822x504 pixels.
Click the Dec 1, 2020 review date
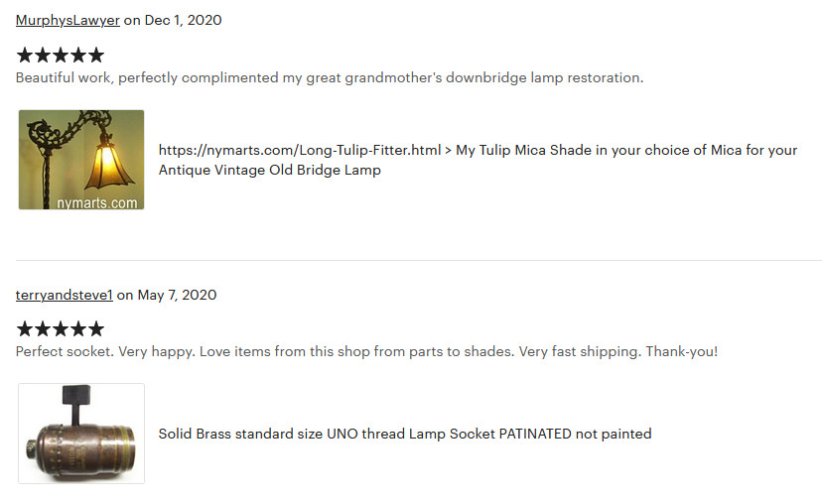(x=183, y=20)
